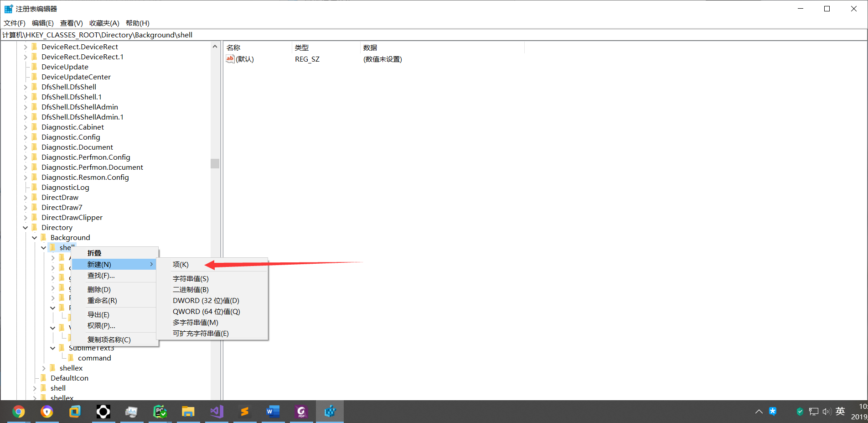The height and width of the screenshot is (423, 868).
Task: Click the 类型 column header
Action: [x=326, y=47]
